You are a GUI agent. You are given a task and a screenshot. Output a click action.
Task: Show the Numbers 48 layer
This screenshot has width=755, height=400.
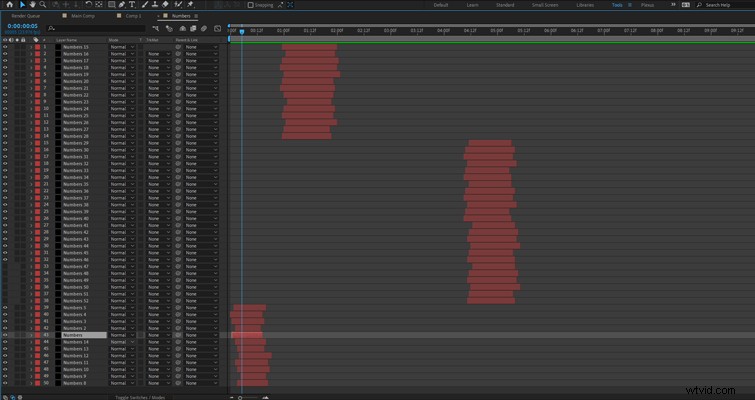click(x=5, y=273)
